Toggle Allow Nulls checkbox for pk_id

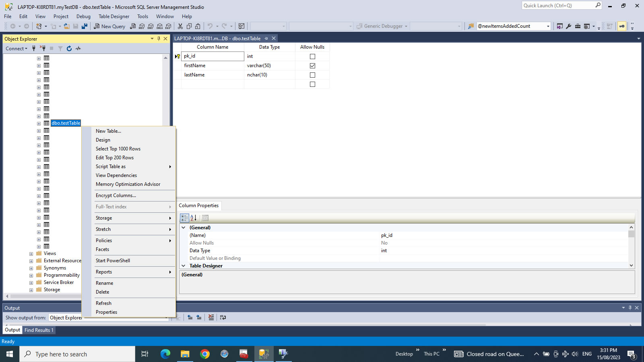pyautogui.click(x=312, y=56)
